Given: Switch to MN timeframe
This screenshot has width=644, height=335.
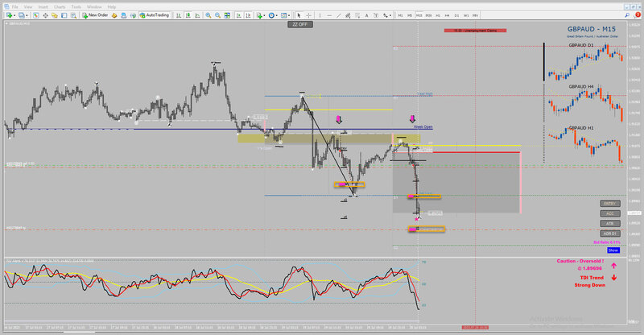Looking at the screenshot, I should (475, 15).
